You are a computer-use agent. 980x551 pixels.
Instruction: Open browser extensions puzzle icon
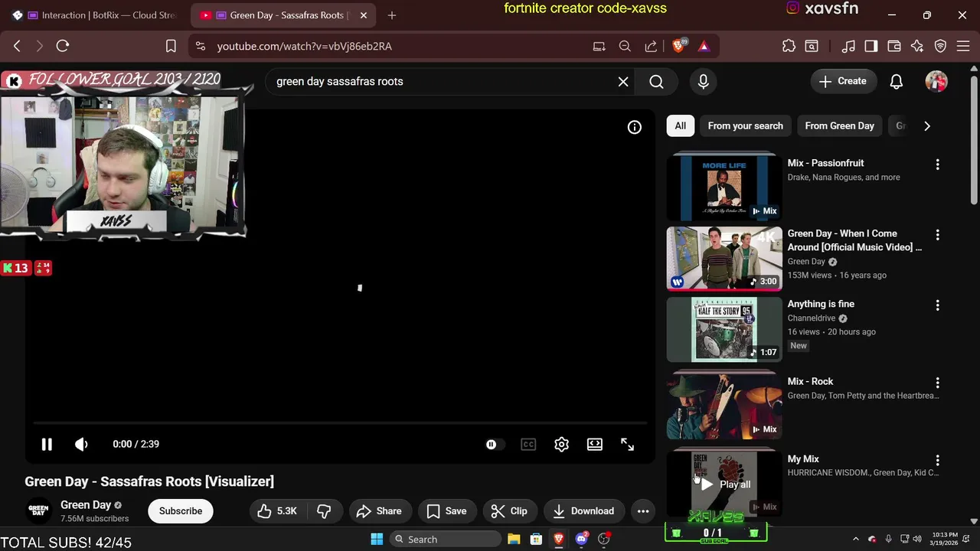[789, 46]
